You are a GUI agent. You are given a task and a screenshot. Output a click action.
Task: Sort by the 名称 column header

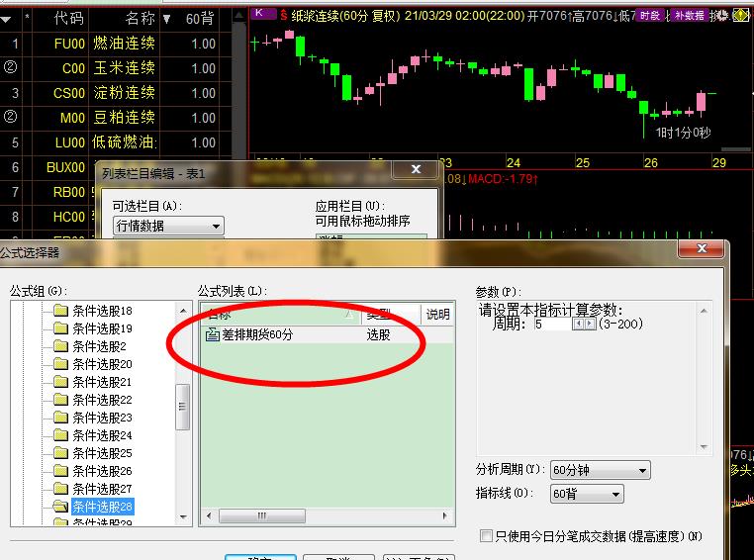tap(141, 18)
